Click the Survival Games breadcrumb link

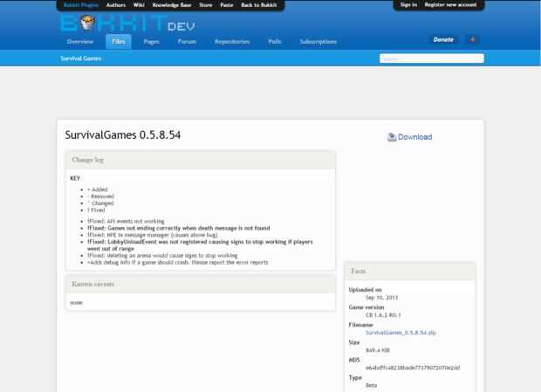(81, 58)
